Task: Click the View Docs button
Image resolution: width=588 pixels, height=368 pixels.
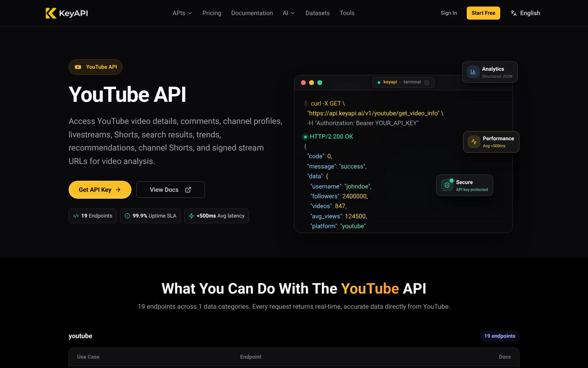Action: [171, 190]
